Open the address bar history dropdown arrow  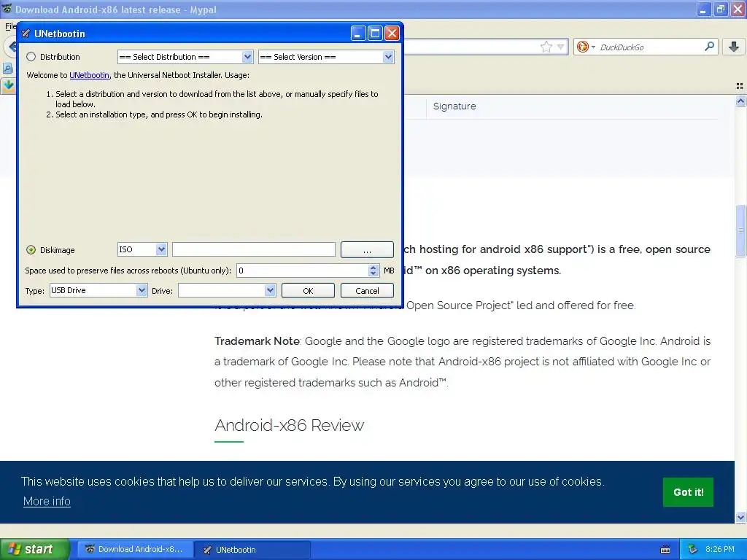click(561, 47)
